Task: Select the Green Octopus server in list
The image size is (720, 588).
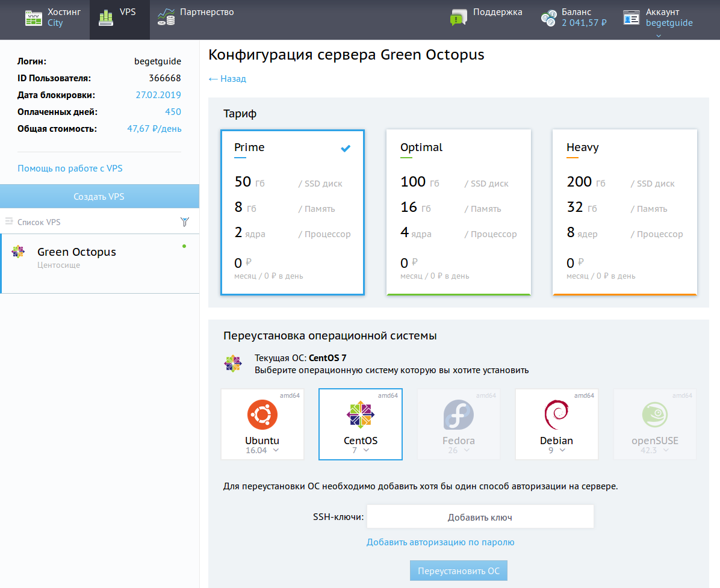Action: pyautogui.click(x=100, y=264)
